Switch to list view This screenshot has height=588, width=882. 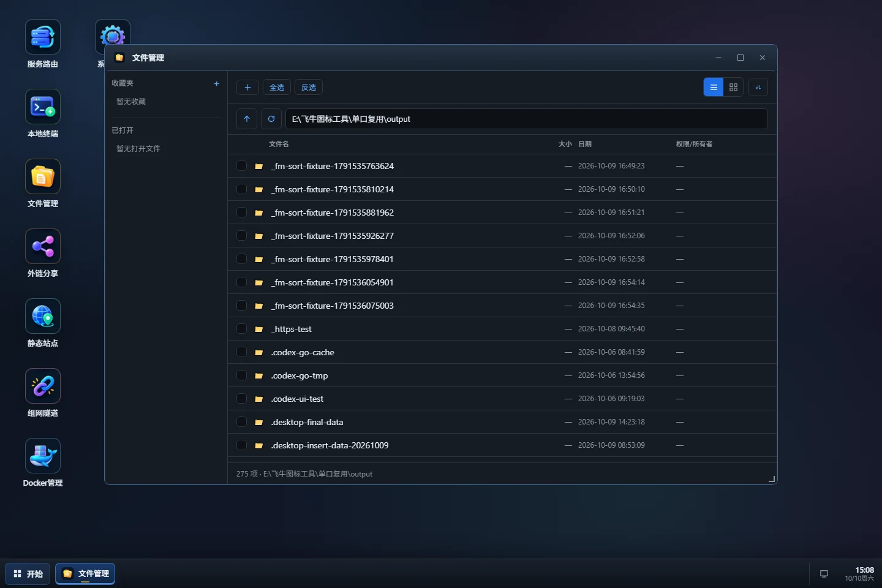pyautogui.click(x=714, y=88)
